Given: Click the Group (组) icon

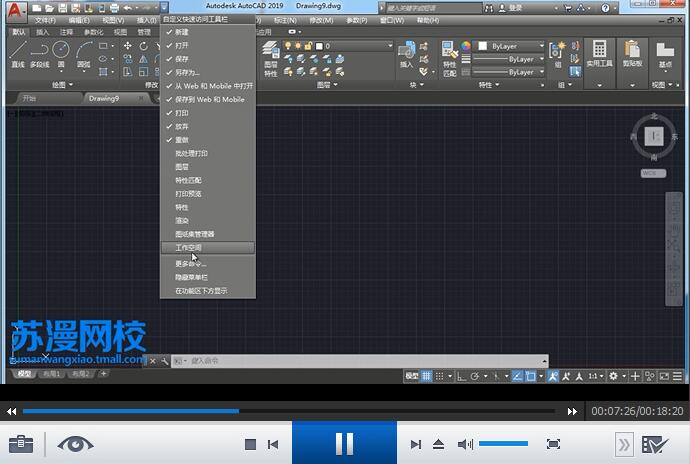Looking at the screenshot, I should 557,55.
